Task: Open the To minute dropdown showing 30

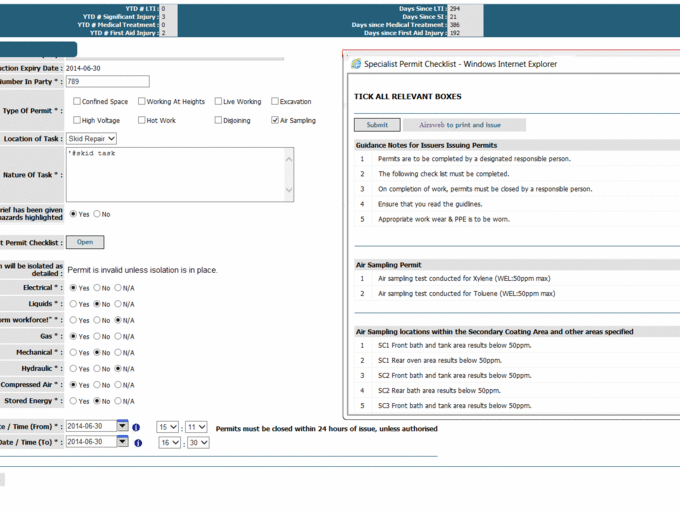Action: pos(197,442)
